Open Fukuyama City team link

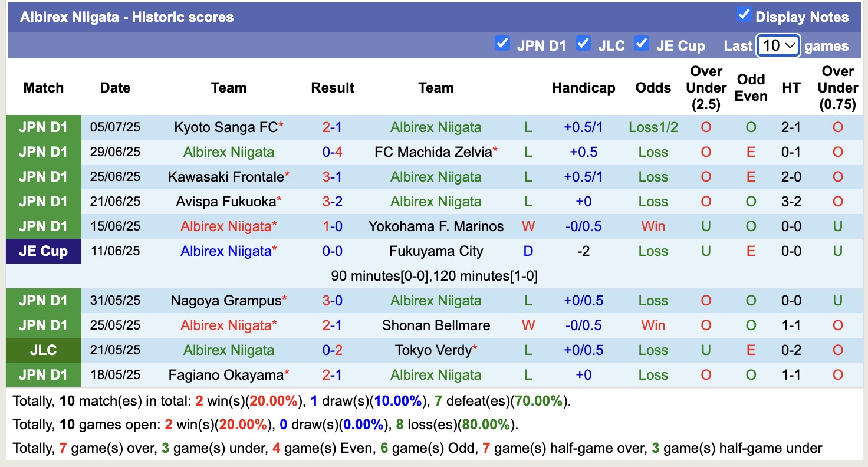coord(436,251)
